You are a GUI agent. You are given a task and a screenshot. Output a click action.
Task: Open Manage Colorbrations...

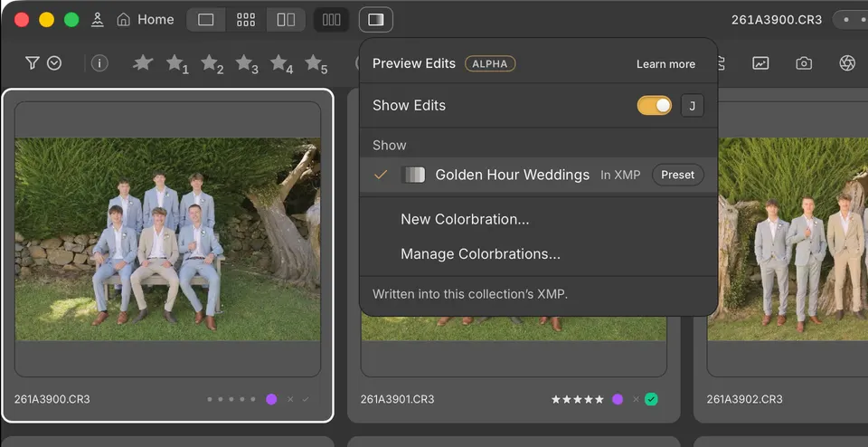pyautogui.click(x=480, y=254)
